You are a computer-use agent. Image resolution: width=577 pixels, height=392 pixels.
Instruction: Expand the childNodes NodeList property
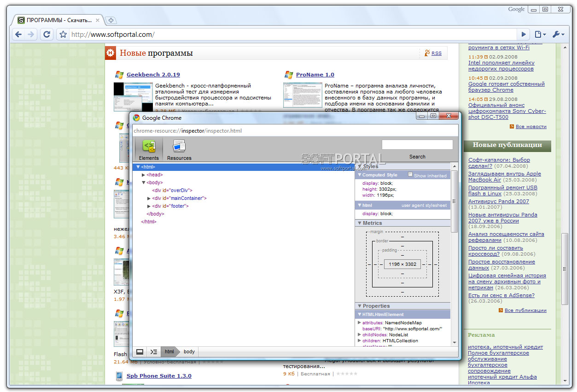[359, 335]
